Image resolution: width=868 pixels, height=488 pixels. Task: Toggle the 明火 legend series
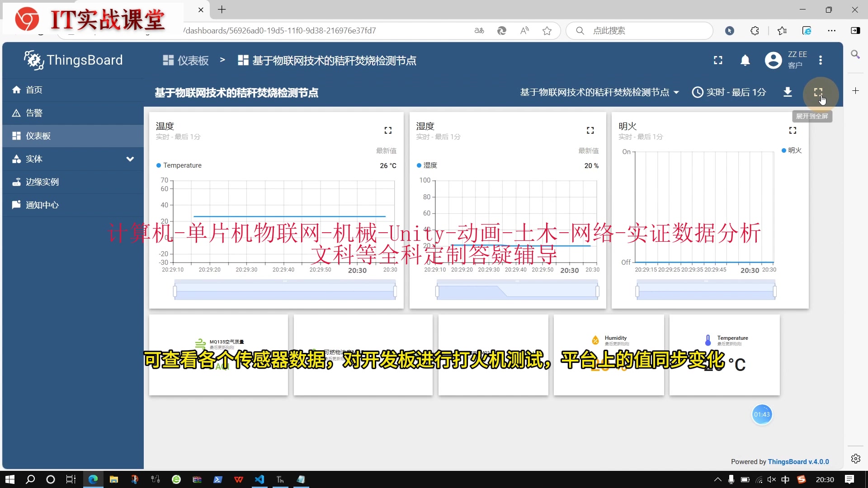(x=794, y=150)
